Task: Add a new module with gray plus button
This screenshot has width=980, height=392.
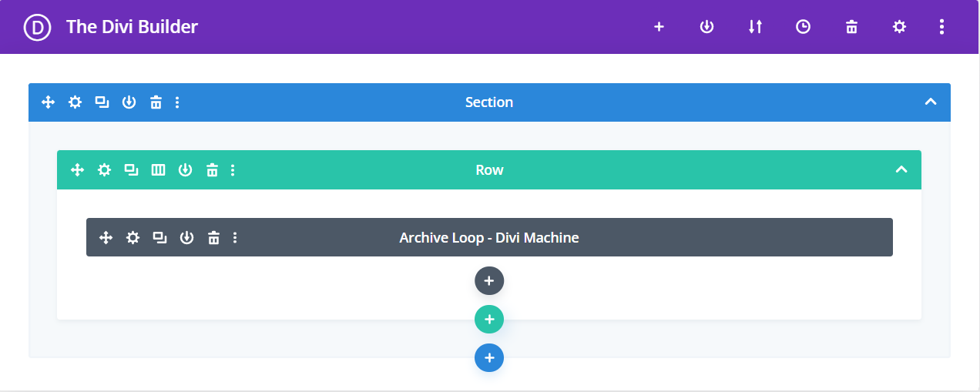Action: click(489, 281)
